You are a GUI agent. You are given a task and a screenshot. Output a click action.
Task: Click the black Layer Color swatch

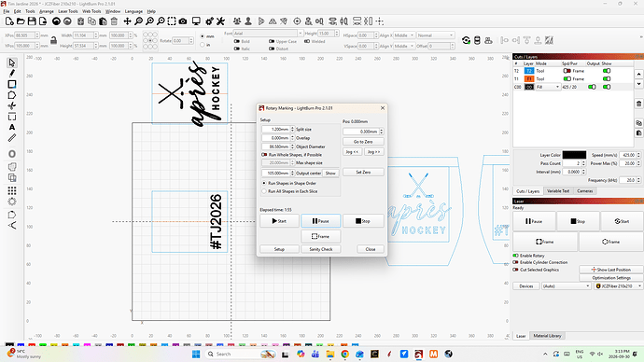click(574, 155)
